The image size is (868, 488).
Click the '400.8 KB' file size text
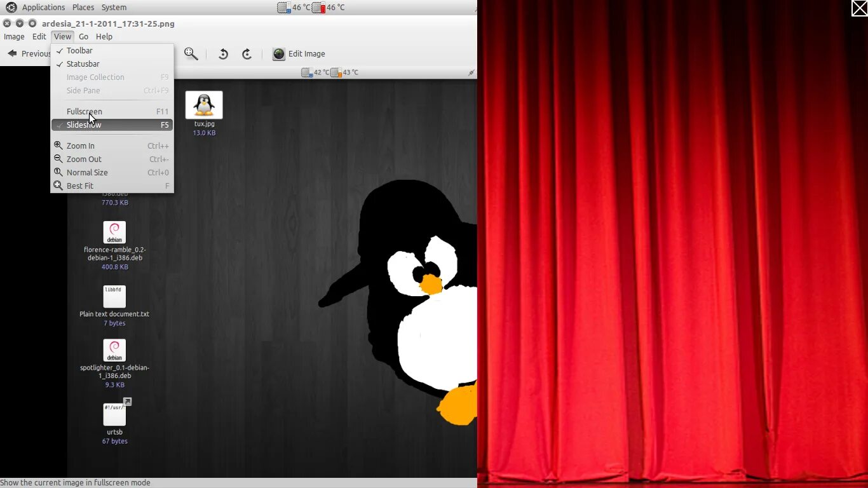[115, 268]
